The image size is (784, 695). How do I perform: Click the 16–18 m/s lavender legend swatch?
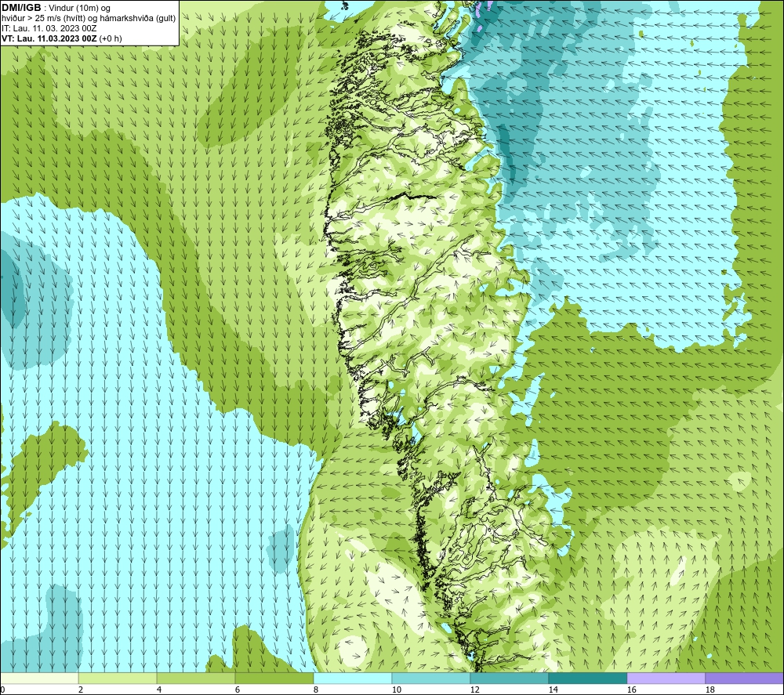(x=666, y=678)
